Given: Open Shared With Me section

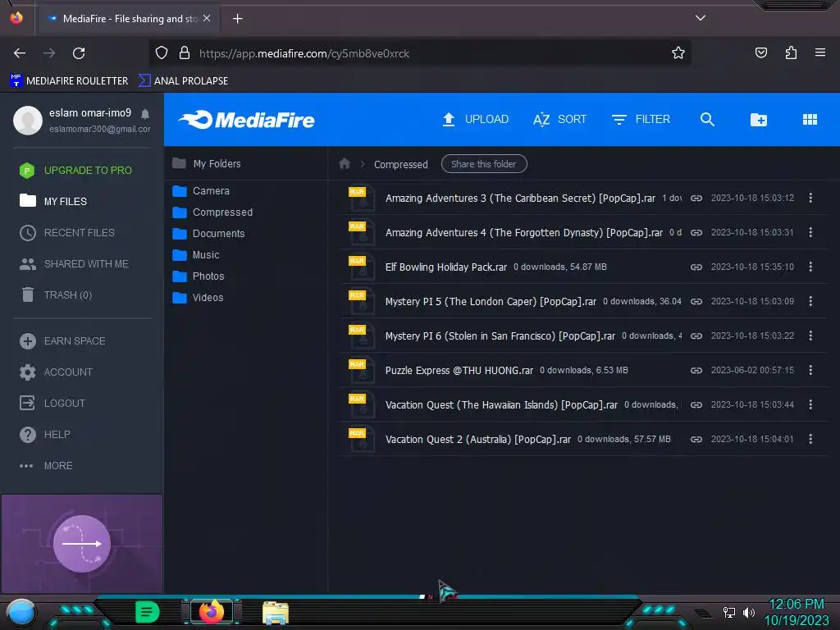Looking at the screenshot, I should [x=74, y=263].
